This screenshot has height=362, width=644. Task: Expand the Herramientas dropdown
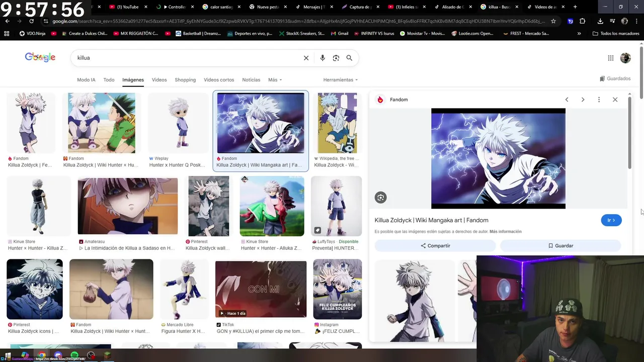click(x=341, y=80)
